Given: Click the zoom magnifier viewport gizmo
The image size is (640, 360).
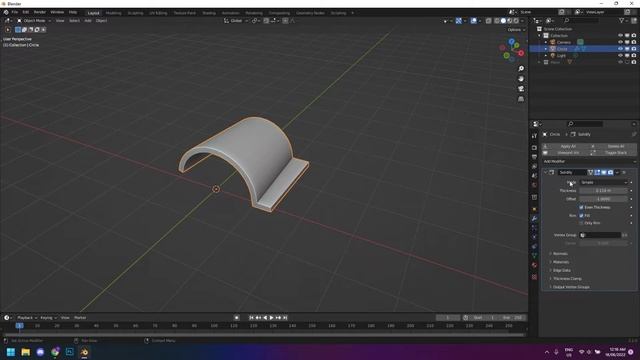Looking at the screenshot, I should click(x=521, y=69).
